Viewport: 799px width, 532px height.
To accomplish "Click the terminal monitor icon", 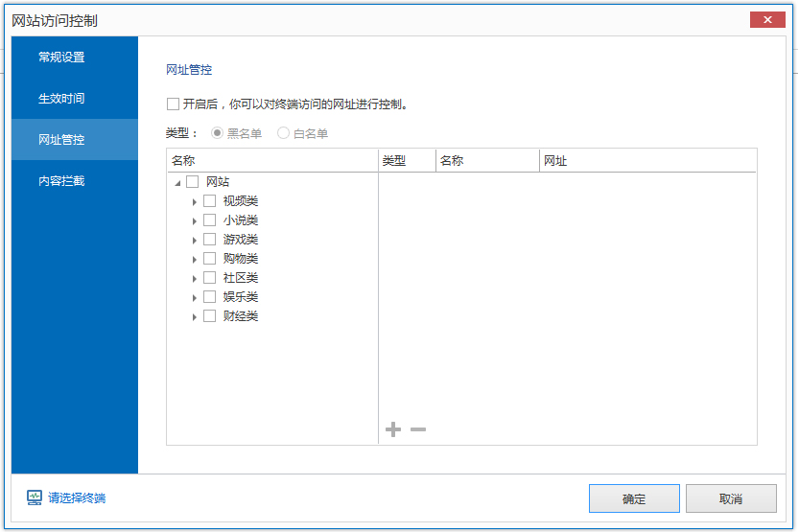I will (35, 497).
